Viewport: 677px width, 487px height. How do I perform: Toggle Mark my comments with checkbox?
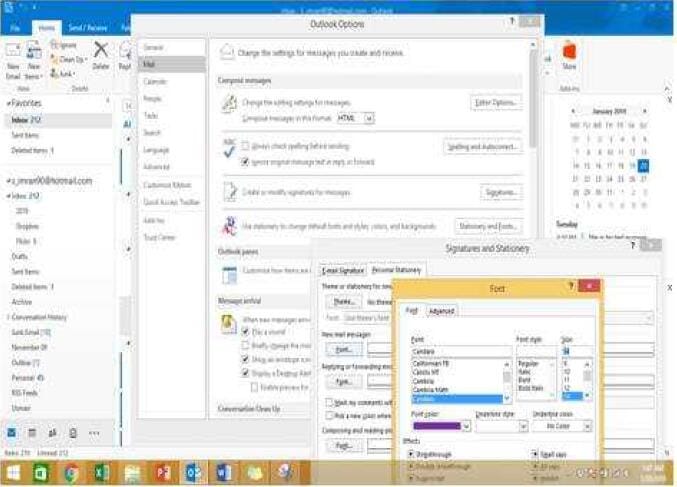click(329, 402)
